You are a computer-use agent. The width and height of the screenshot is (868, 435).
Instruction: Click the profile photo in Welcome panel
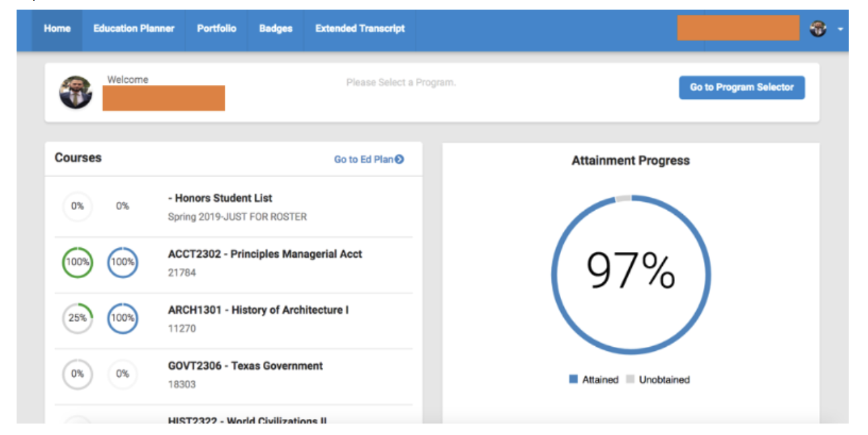(x=75, y=93)
